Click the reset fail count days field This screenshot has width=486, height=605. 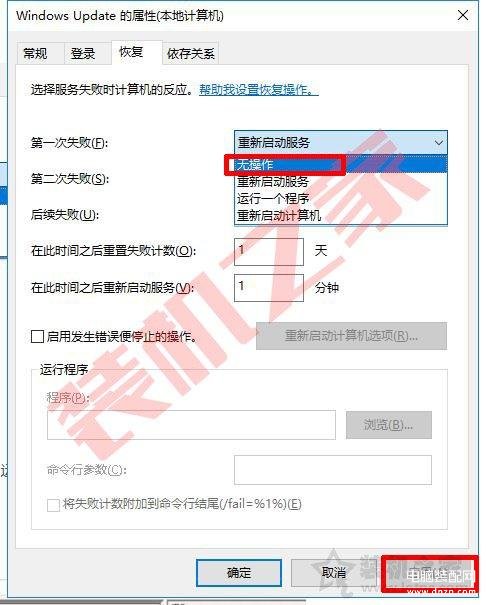point(269,252)
